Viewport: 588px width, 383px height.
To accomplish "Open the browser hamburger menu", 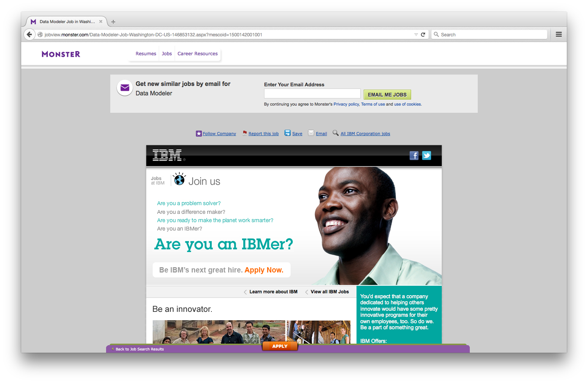I will point(559,34).
